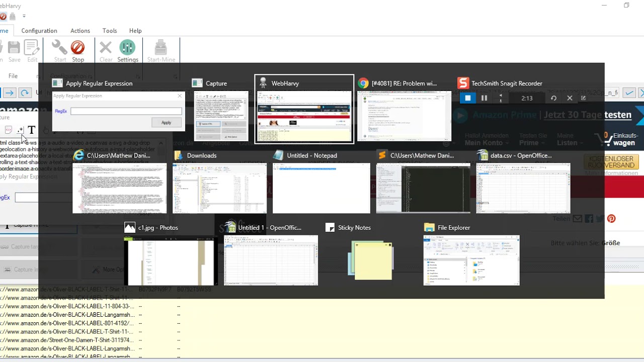Click the regular expression icon in Capture window
The height and width of the screenshot is (362, 644).
click(x=20, y=130)
